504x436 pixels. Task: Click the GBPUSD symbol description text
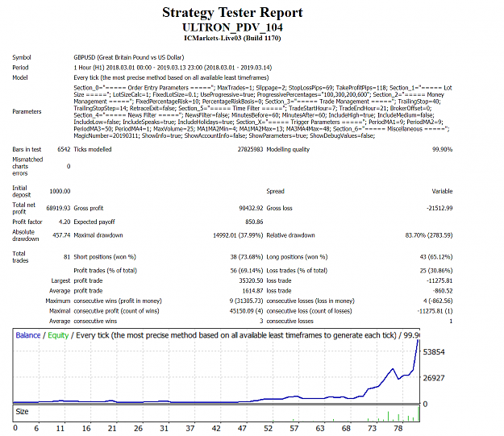129,57
